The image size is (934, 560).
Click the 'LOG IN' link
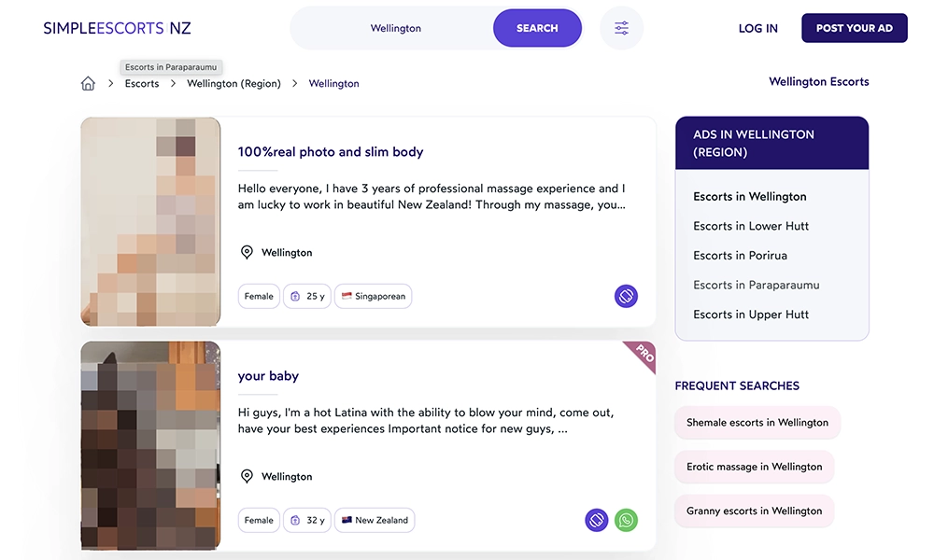pyautogui.click(x=757, y=28)
